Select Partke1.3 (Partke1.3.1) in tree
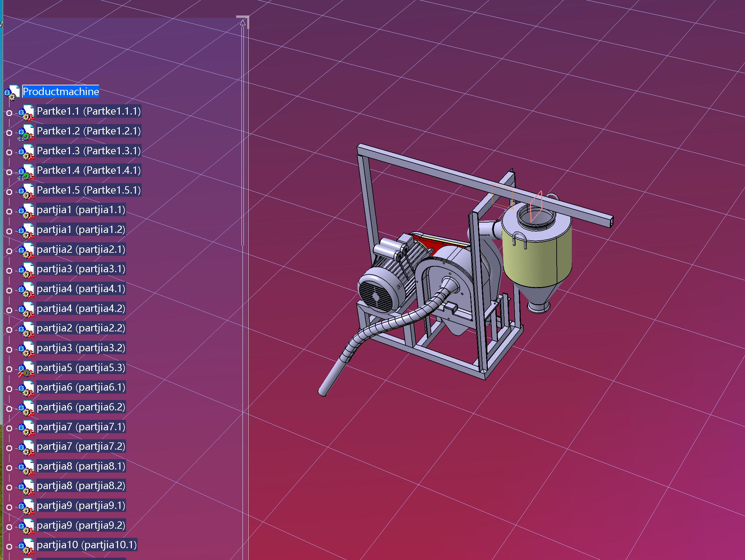 click(88, 151)
